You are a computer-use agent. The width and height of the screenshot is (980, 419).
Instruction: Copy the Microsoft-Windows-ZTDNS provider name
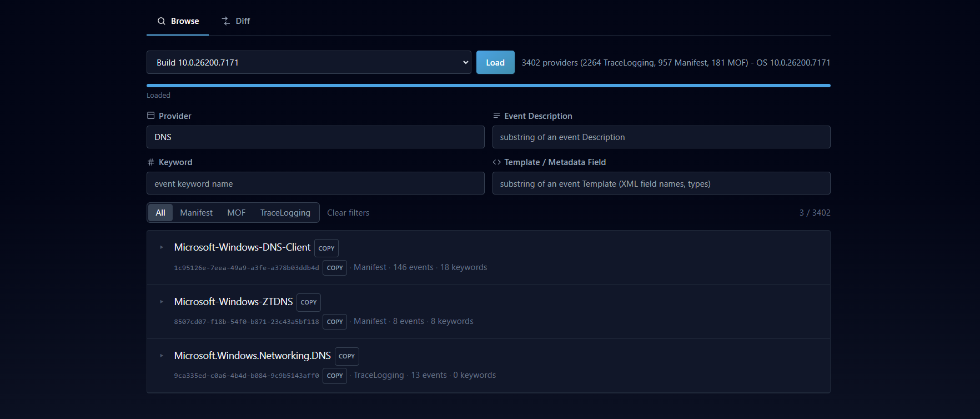pyautogui.click(x=309, y=302)
